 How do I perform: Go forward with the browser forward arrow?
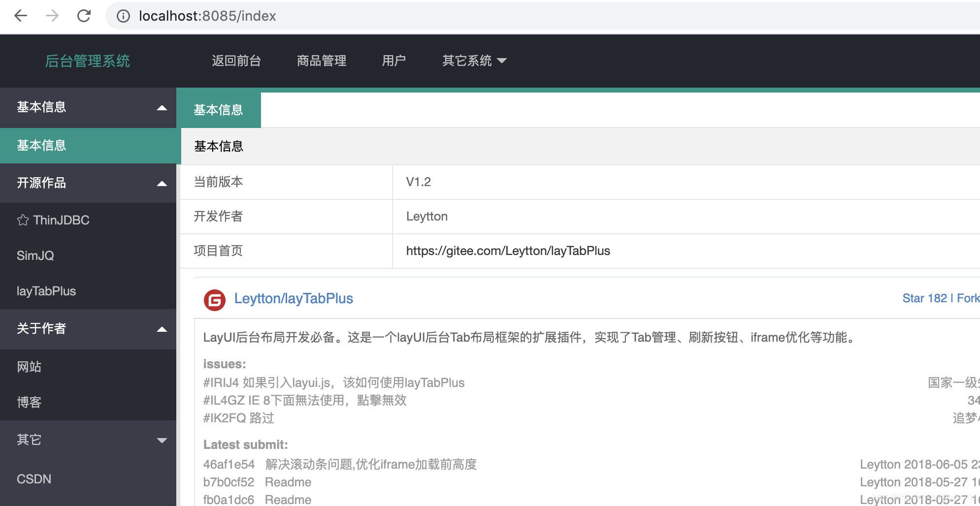click(52, 16)
